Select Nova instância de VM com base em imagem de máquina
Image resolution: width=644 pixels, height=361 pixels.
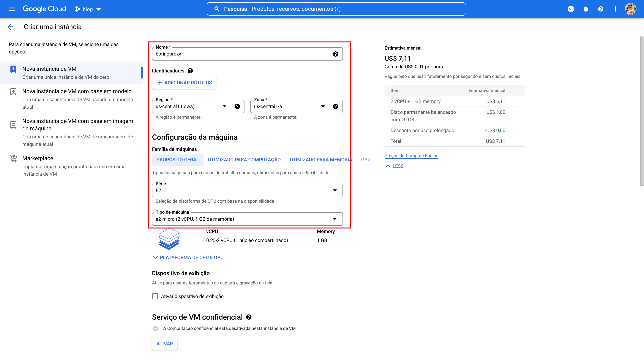pyautogui.click(x=71, y=132)
